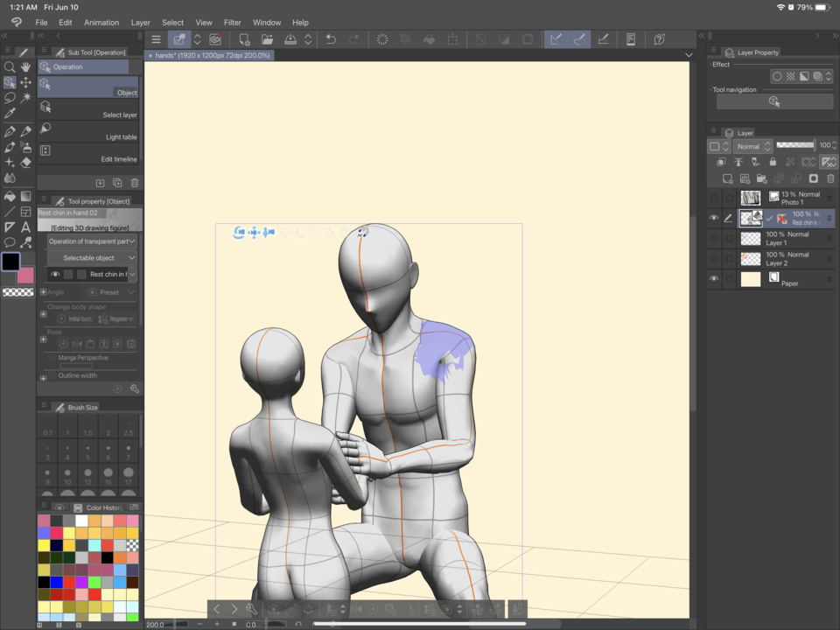Open the Preset dropdown

[x=110, y=292]
